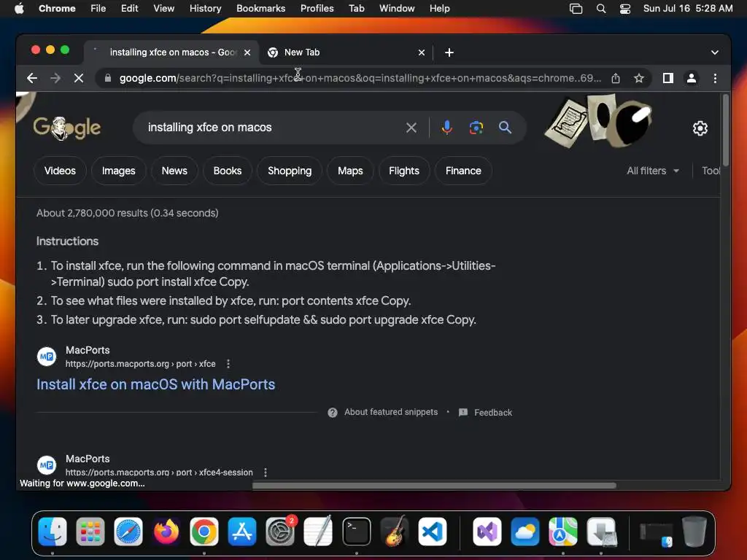
Task: Open macOS Control Center icon
Action: pos(625,9)
